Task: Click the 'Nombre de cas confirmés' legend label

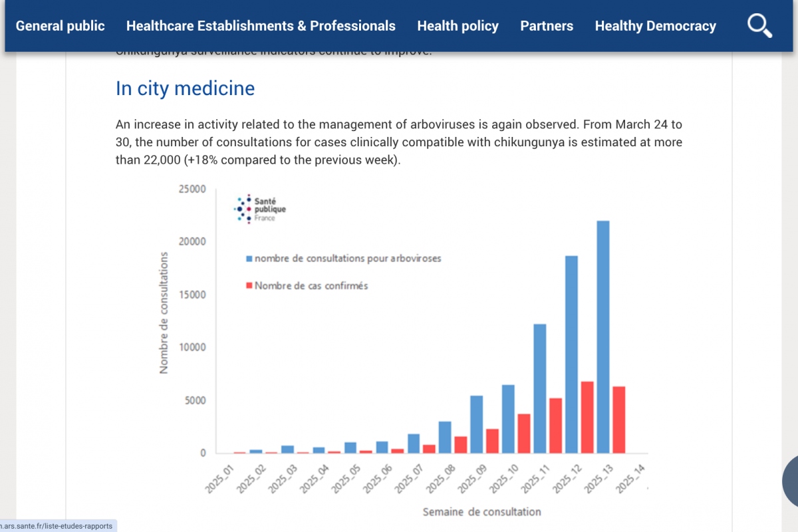Action: pyautogui.click(x=311, y=285)
